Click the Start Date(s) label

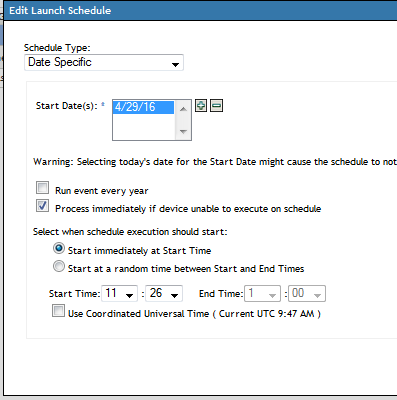pyautogui.click(x=67, y=106)
